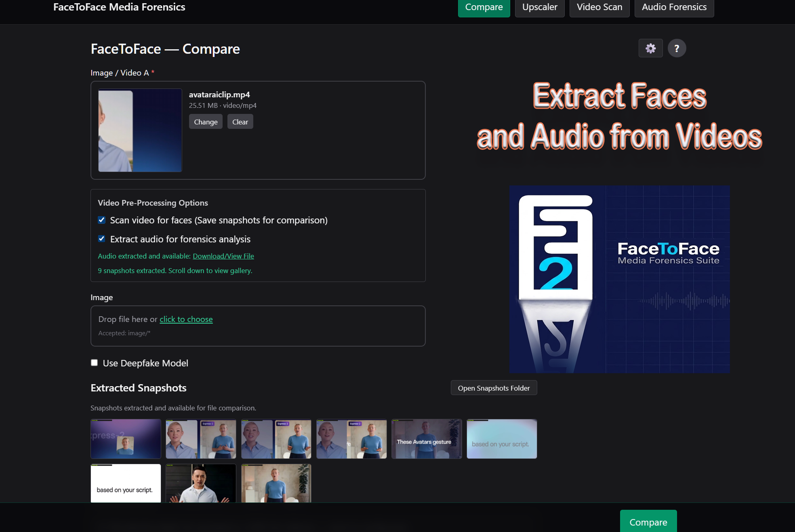Screen dimensions: 795x532
Task: Clear the avataraiclip.mp4 file
Action: [240, 122]
